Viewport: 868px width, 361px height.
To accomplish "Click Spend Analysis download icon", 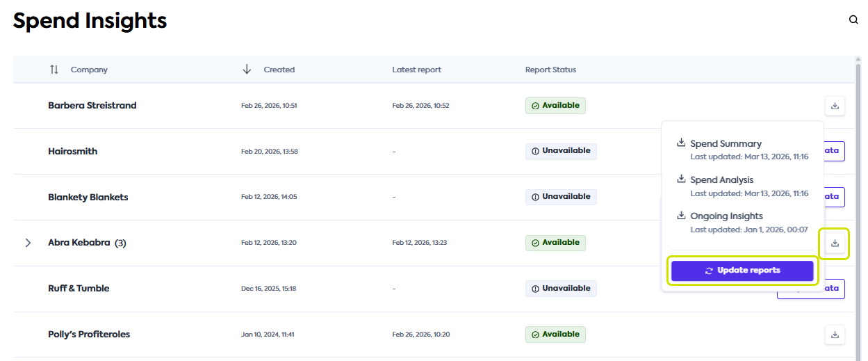I will (681, 179).
